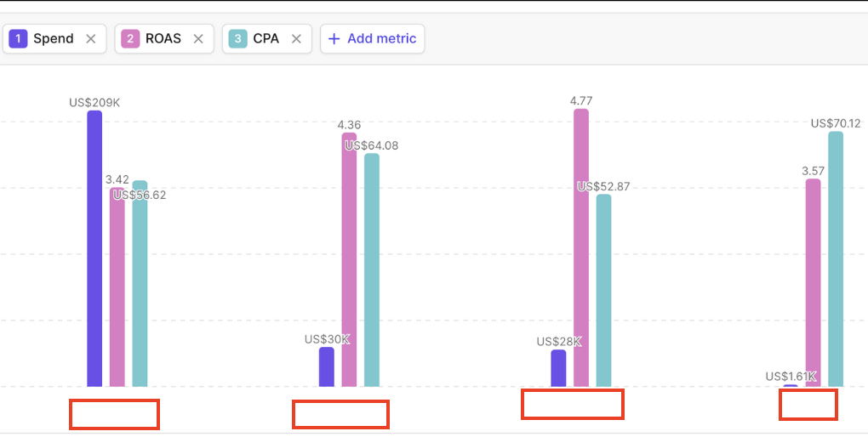Click the plus icon in Add metric
The width and height of the screenshot is (868, 437).
point(334,39)
